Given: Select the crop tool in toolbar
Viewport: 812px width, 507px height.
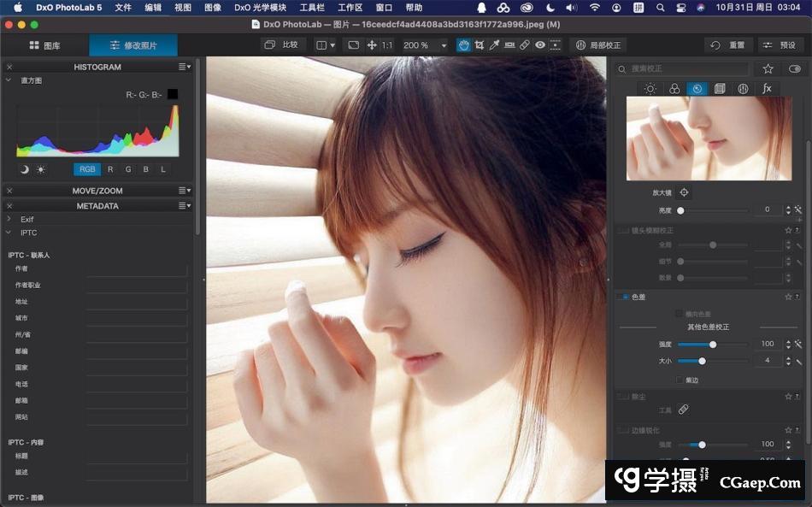Looking at the screenshot, I should coord(479,45).
